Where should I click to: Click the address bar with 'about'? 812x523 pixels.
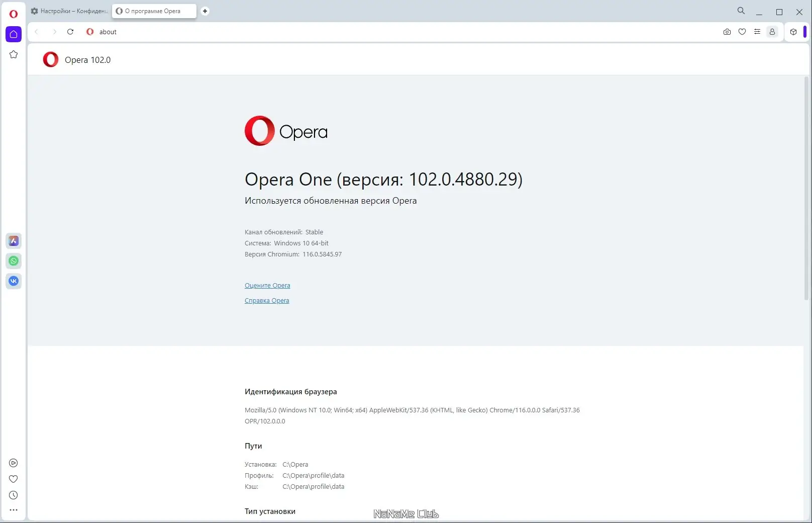pyautogui.click(x=402, y=32)
